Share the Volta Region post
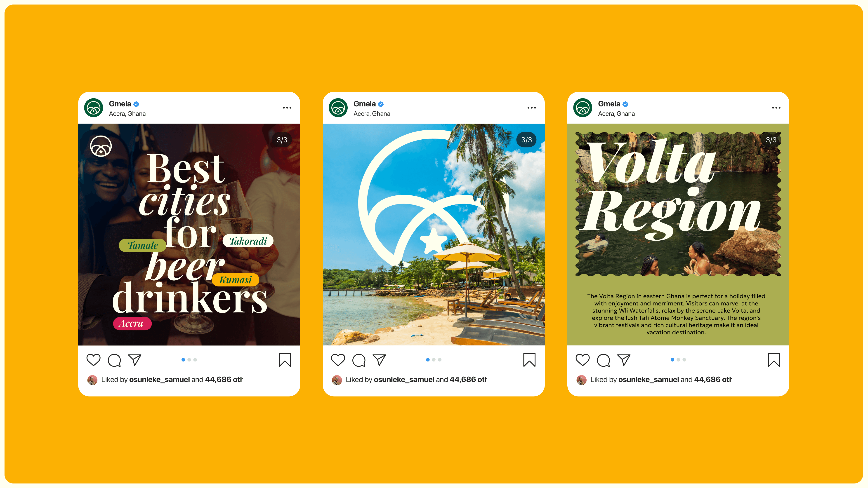 (x=624, y=360)
